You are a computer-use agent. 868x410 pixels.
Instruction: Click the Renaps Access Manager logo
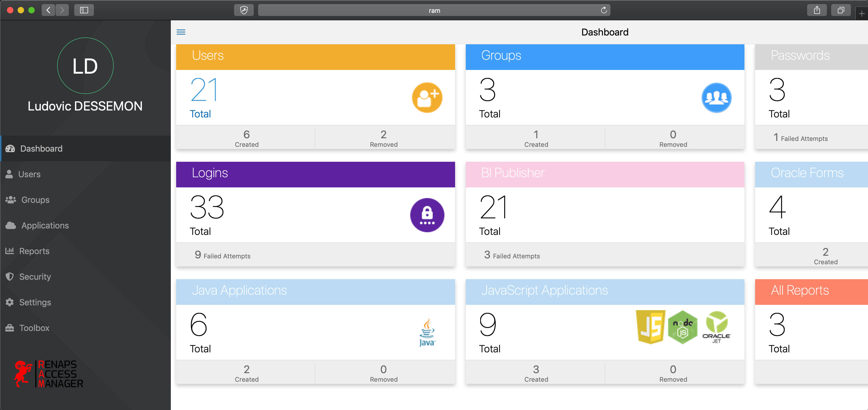pyautogui.click(x=49, y=374)
